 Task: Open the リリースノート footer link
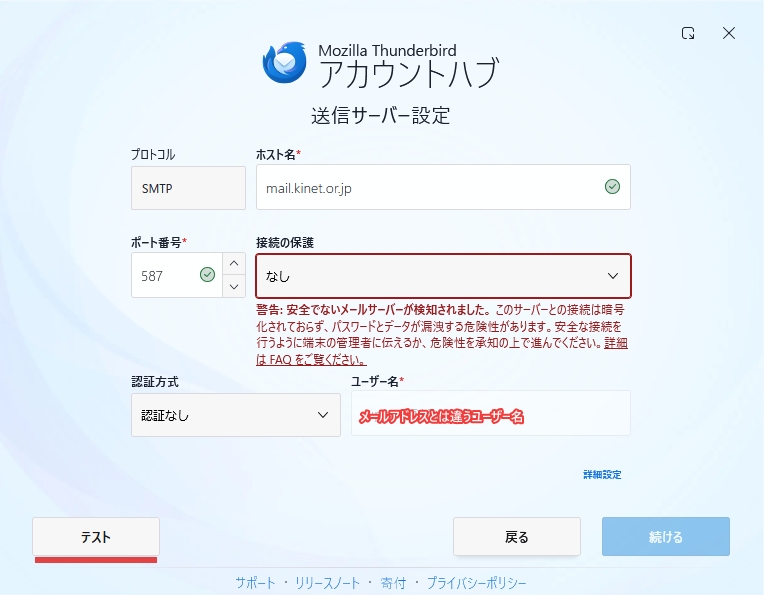click(327, 583)
